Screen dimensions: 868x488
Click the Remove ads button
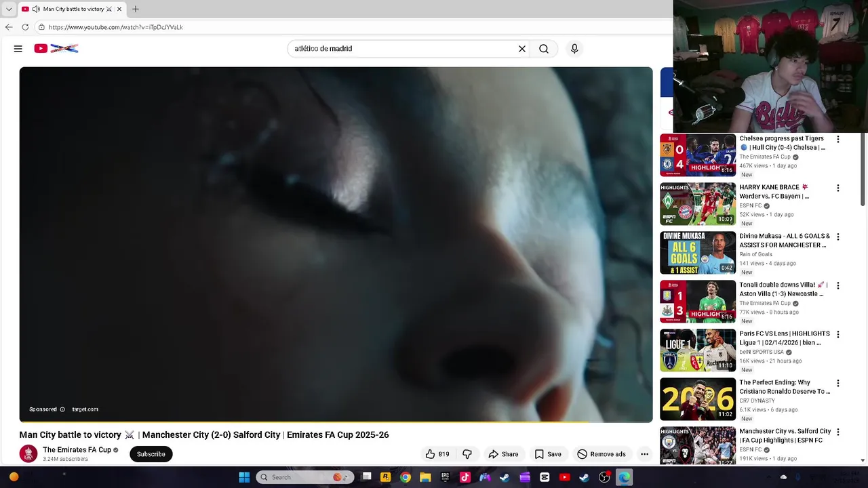(x=601, y=454)
